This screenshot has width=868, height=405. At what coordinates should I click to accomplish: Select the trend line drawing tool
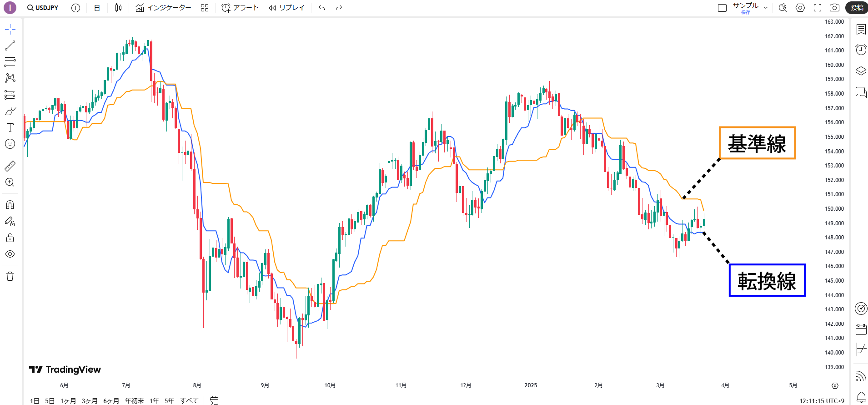coord(10,46)
